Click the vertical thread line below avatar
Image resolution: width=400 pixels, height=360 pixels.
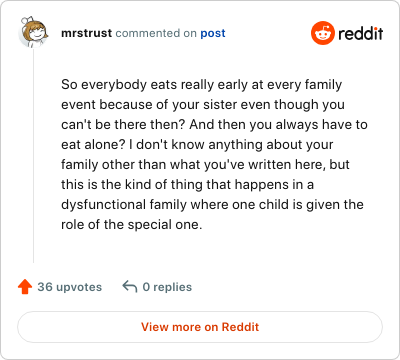pyautogui.click(x=33, y=156)
